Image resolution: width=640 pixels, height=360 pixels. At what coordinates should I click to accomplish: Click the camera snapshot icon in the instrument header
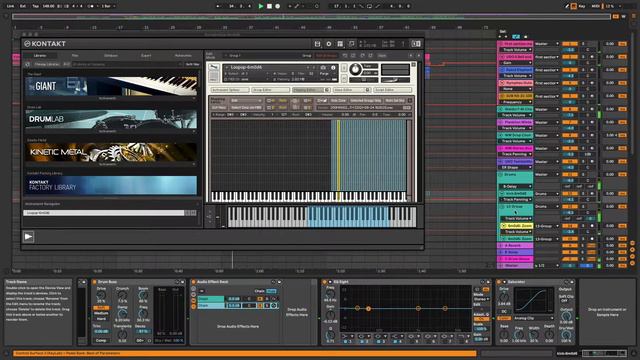pyautogui.click(x=323, y=68)
